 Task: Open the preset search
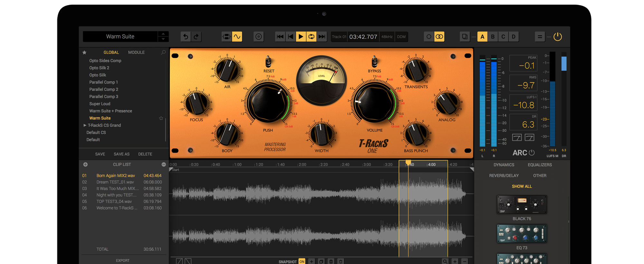163,52
